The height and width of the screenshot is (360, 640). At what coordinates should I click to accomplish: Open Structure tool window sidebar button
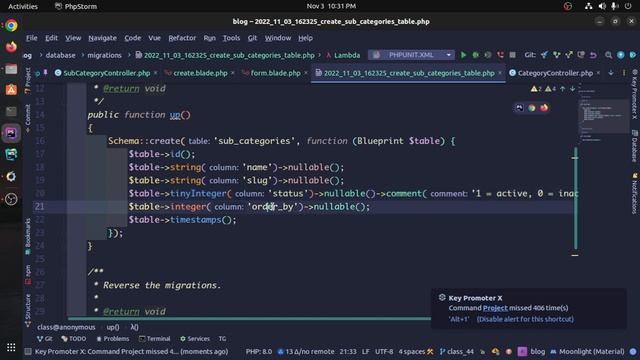(x=28, y=311)
